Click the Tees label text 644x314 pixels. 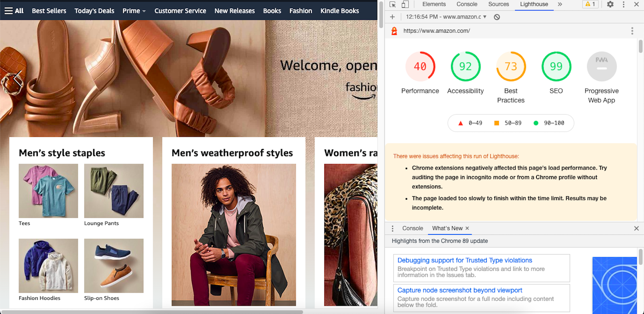pos(24,223)
